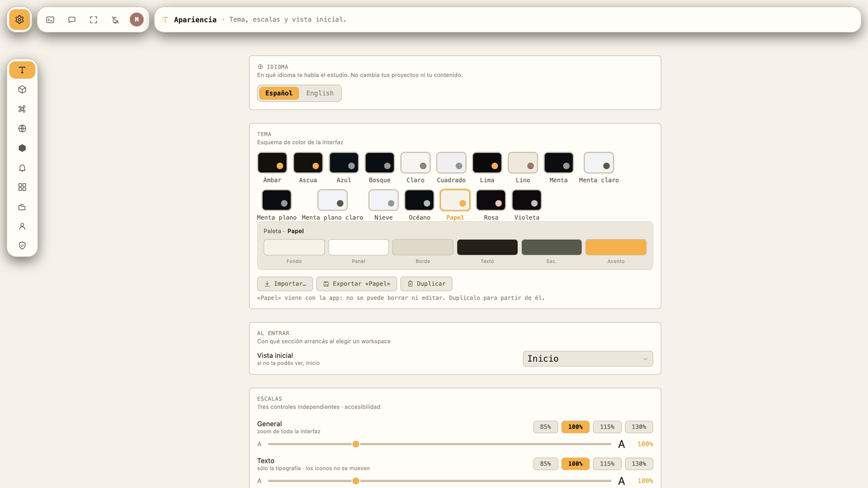The height and width of the screenshot is (488, 868).
Task: Click the settings gear icon
Action: coord(19,20)
